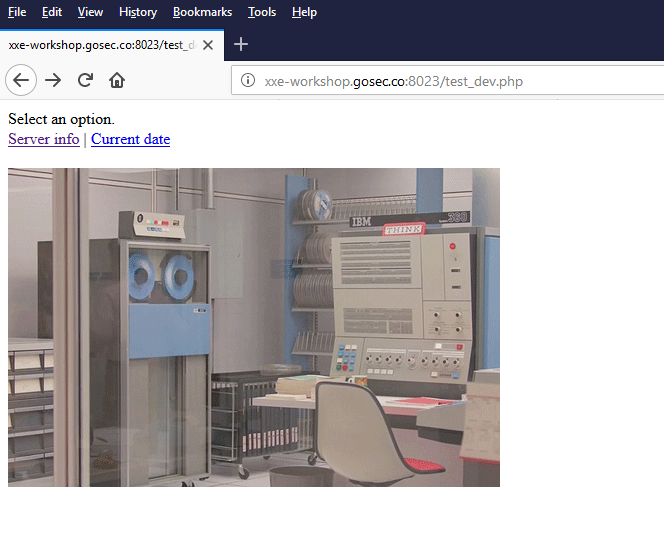Select the xxe-workshop.gosec.co:8023 tab

pos(100,45)
